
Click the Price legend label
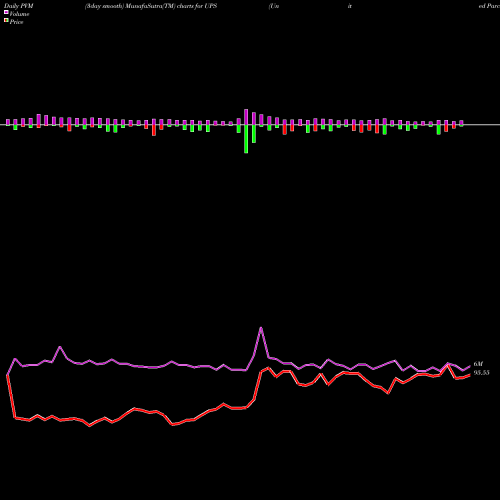pyautogui.click(x=16, y=22)
